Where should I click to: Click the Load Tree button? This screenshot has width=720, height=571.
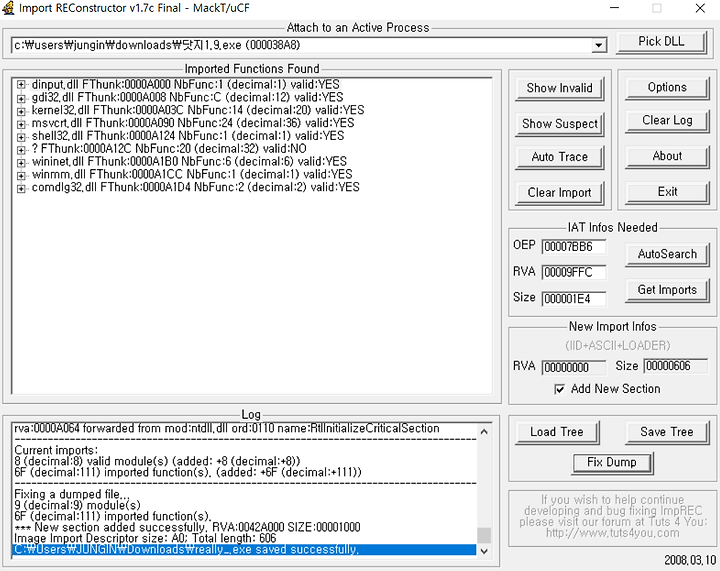557,432
